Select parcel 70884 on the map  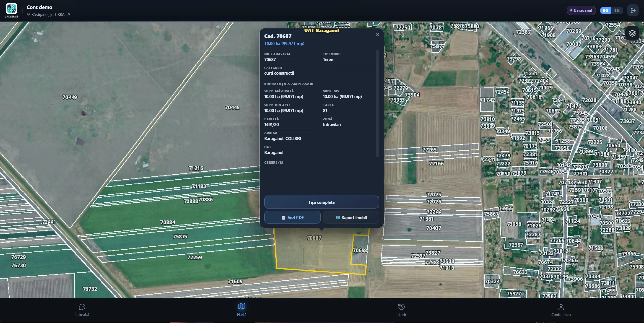[168, 222]
